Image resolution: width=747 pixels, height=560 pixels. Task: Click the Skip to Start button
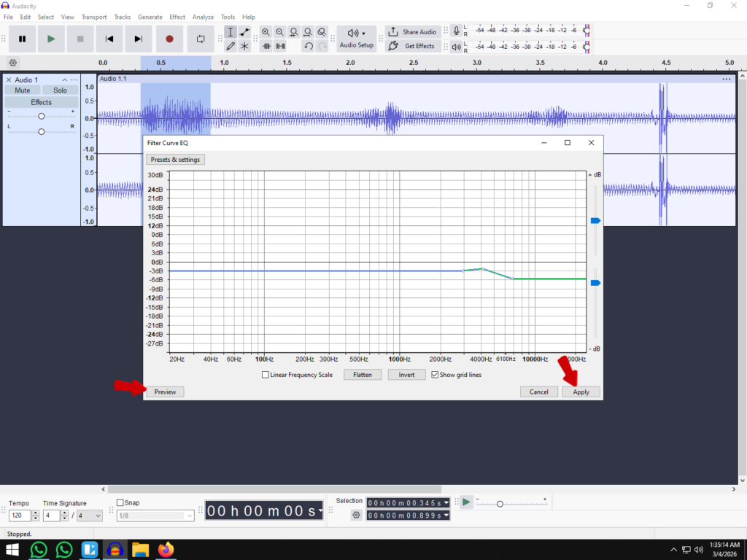pos(109,39)
